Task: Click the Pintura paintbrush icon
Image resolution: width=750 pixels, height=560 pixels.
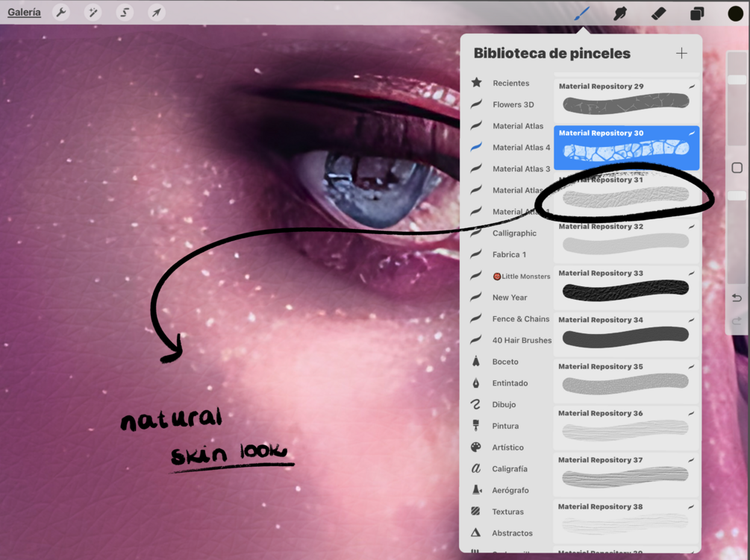Action: (476, 425)
